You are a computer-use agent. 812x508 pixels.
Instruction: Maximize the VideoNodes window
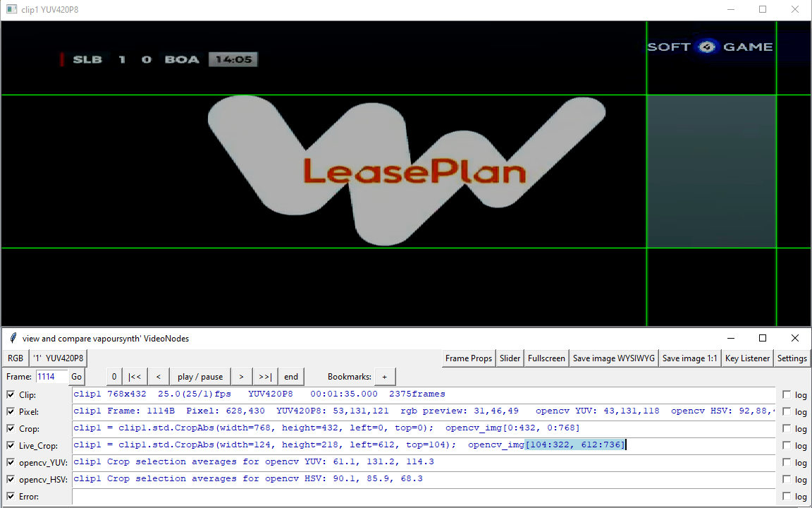(762, 338)
